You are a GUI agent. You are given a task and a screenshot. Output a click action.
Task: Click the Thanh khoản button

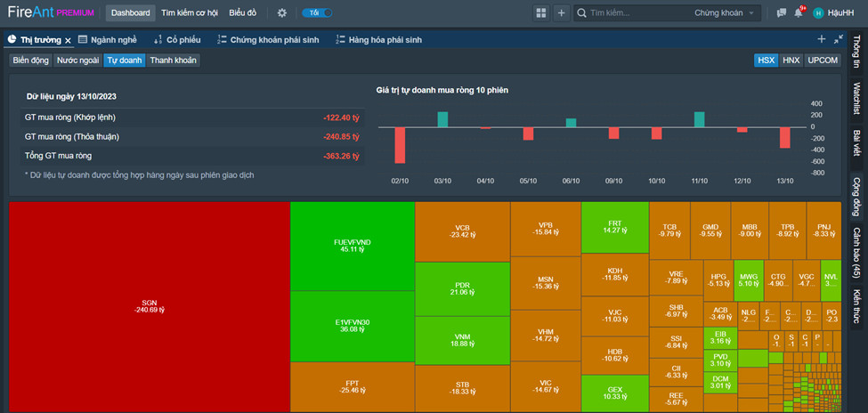click(174, 61)
